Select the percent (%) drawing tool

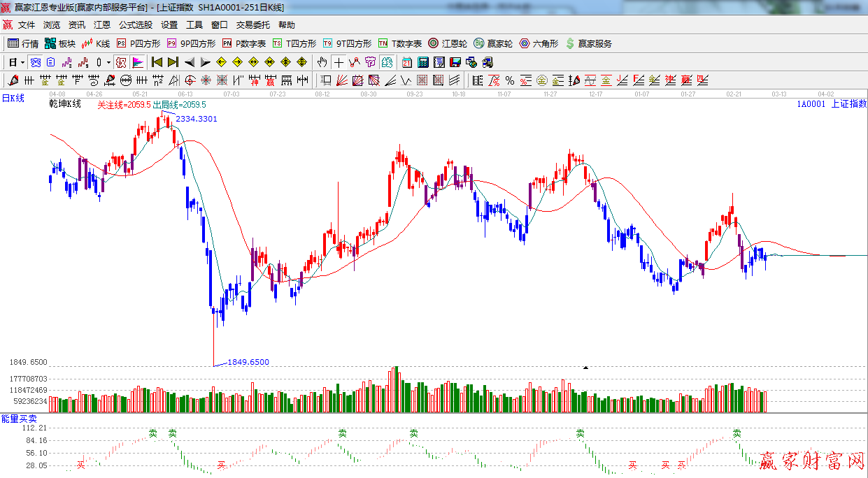click(510, 80)
